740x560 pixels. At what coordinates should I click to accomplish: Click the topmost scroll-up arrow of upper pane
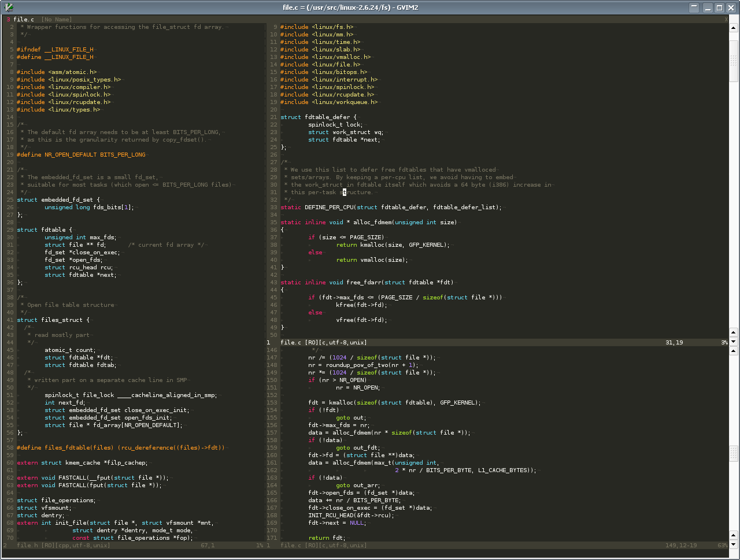point(734,27)
